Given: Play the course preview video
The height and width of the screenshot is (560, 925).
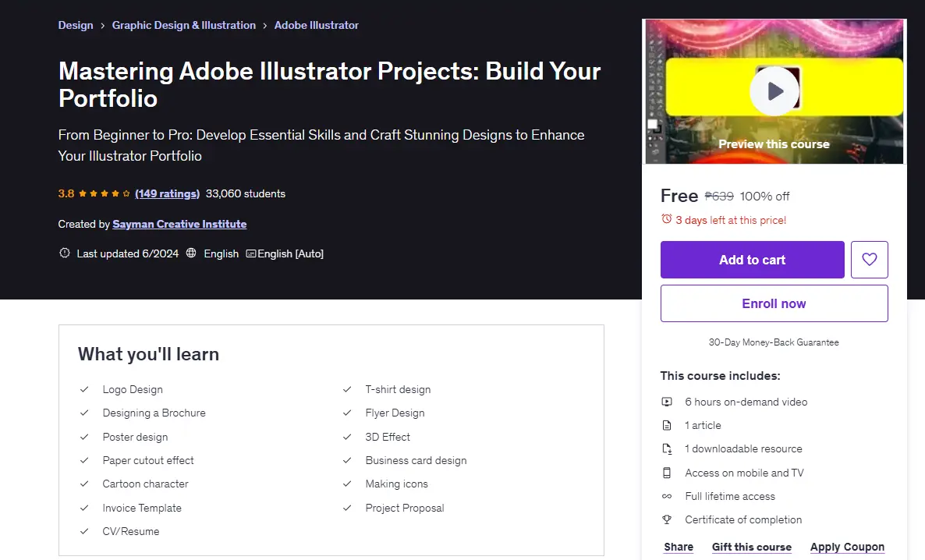Looking at the screenshot, I should pyautogui.click(x=774, y=91).
